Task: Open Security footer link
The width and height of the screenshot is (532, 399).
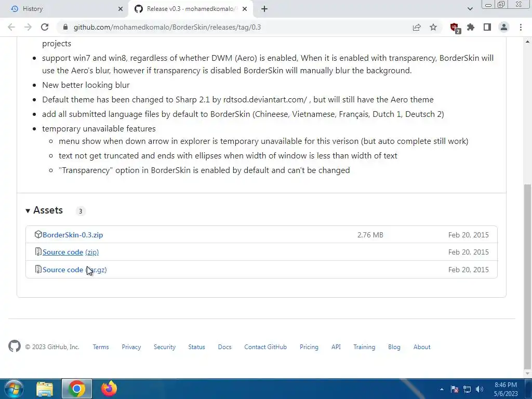Action: [165, 347]
